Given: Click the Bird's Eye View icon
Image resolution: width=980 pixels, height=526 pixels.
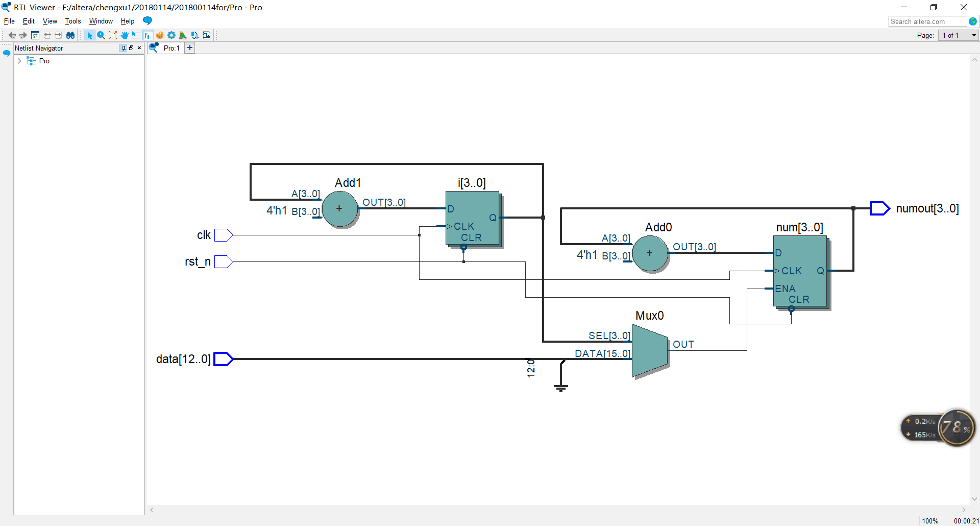Looking at the screenshot, I should 183,35.
